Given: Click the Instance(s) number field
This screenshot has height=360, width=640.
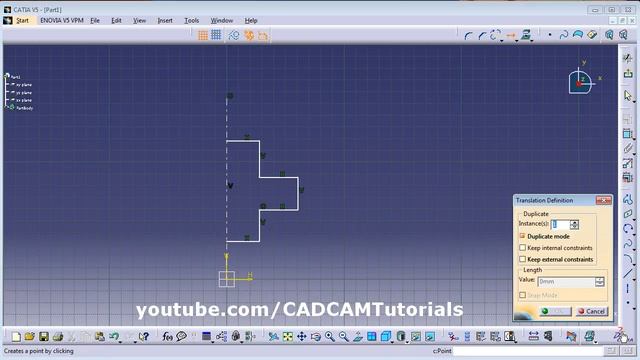Looking at the screenshot, I should (560, 224).
